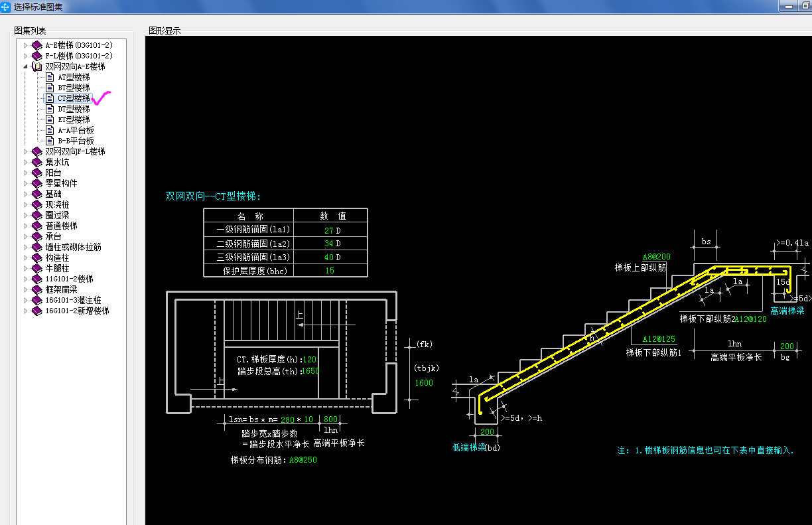
Task: Expand the 16G101-2新增楼梯 node arrow
Action: (26, 311)
